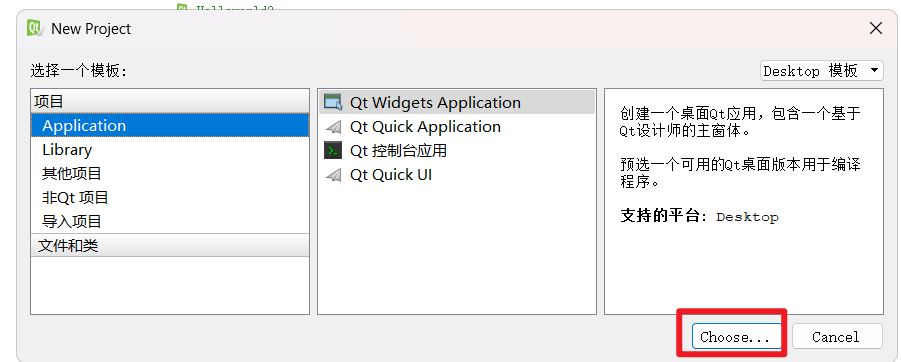The width and height of the screenshot is (901, 362).
Task: Close the New Project dialog
Action: pyautogui.click(x=875, y=28)
